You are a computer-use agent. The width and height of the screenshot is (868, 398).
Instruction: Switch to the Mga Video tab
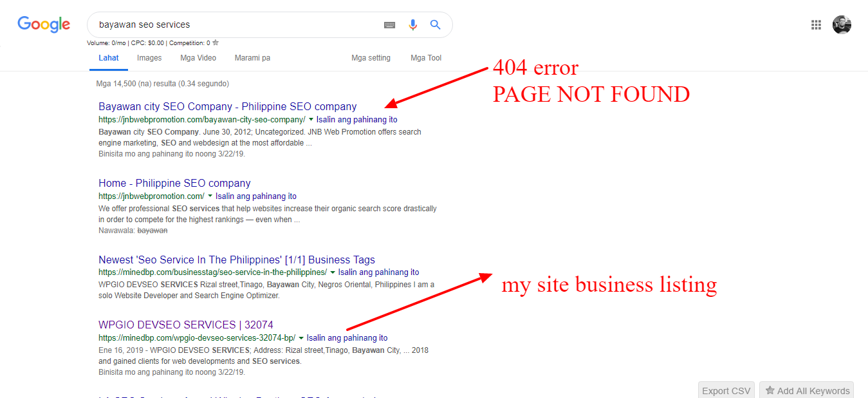(198, 58)
